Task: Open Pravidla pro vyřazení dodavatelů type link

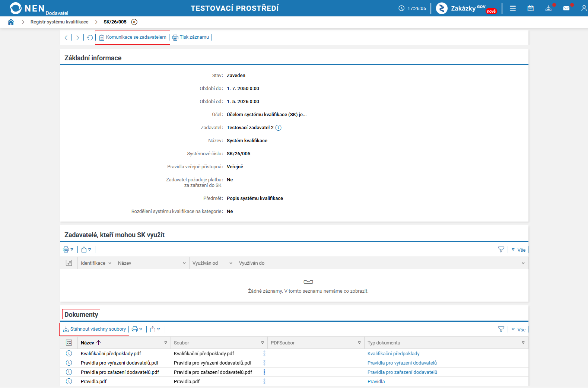Action: tap(402, 363)
